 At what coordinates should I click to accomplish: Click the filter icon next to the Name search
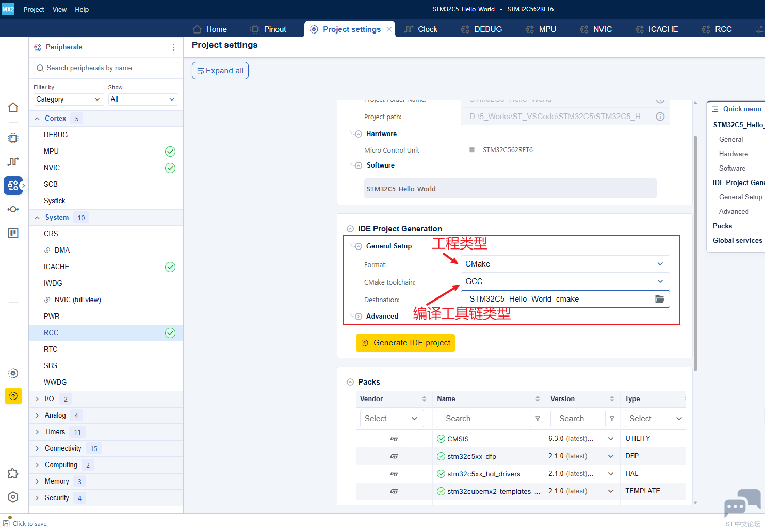tap(538, 419)
